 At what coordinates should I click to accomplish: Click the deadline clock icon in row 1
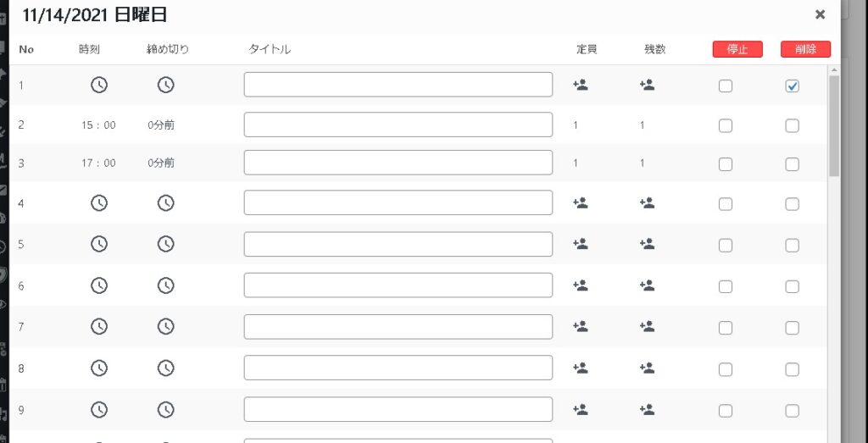tap(165, 85)
